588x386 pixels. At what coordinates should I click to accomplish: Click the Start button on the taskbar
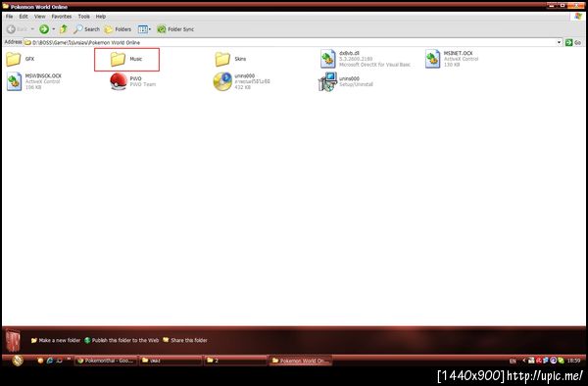tap(18, 361)
